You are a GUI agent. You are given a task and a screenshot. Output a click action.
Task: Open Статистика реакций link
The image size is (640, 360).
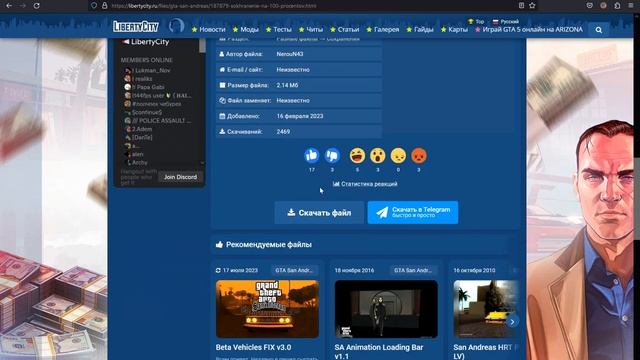point(365,184)
